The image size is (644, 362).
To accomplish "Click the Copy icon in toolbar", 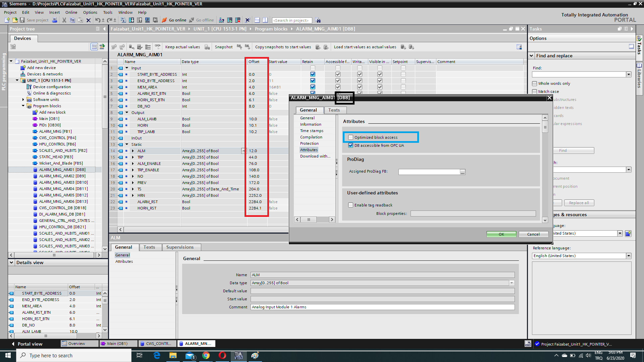I will pyautogui.click(x=72, y=20).
